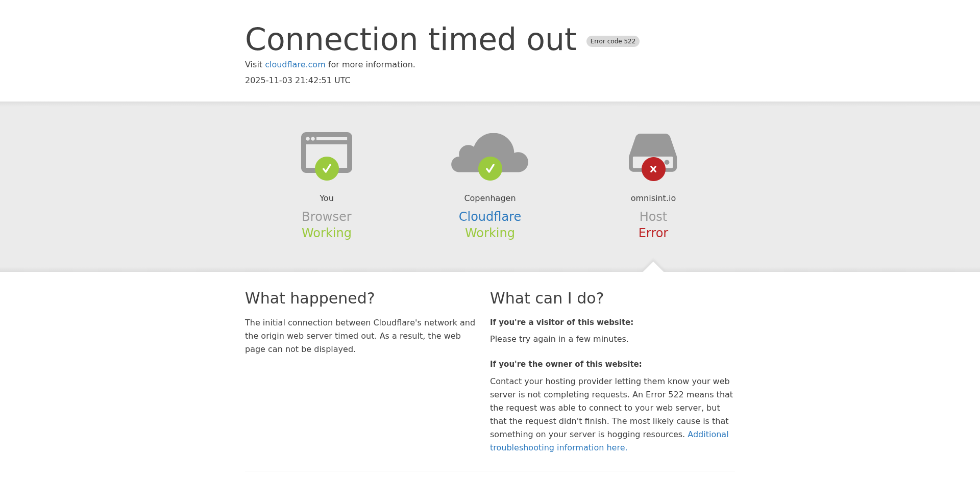Screen dimensions: 980x480
Task: Click the green checkmark on browser icon
Action: [x=327, y=168]
